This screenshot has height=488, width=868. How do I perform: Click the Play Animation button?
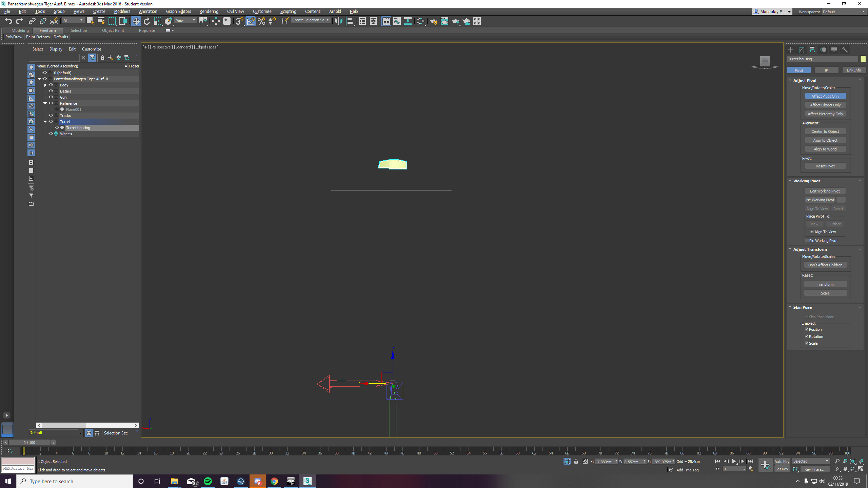(734, 461)
